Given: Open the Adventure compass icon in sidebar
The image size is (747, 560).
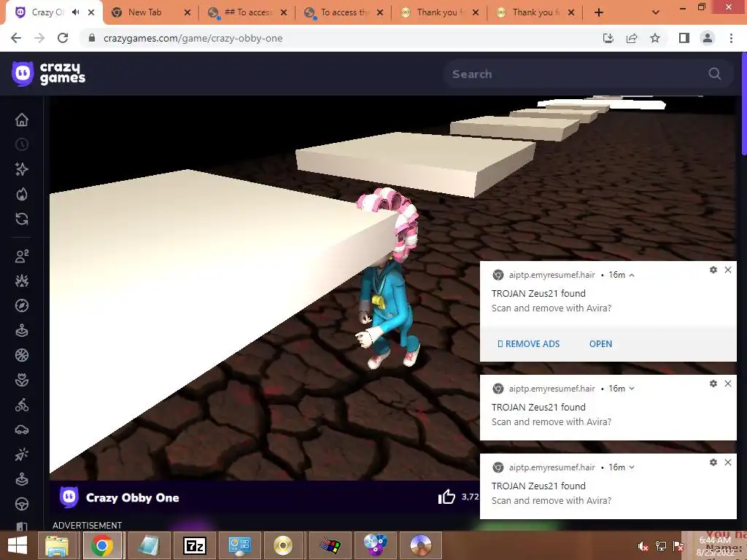Looking at the screenshot, I should coord(22,306).
